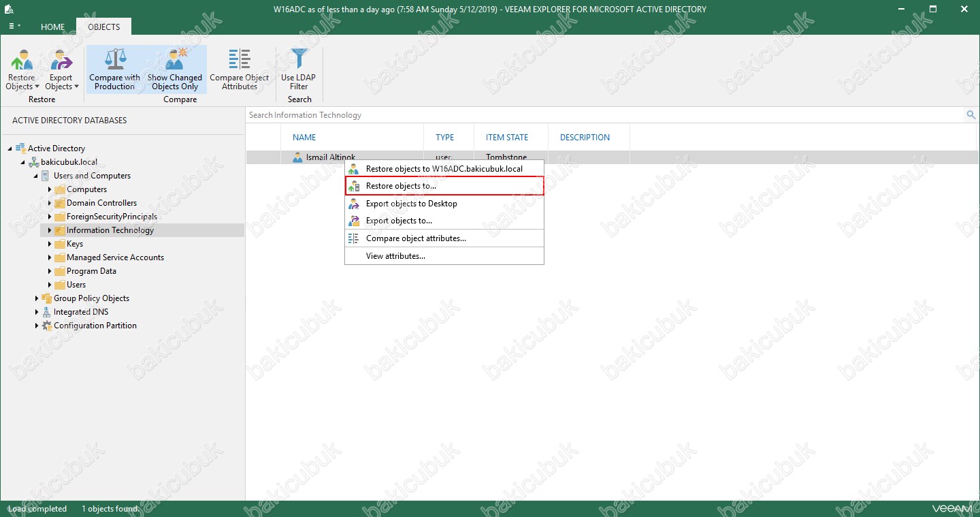980x517 pixels.
Task: Expand the Keys folder arrow
Action: pos(50,244)
